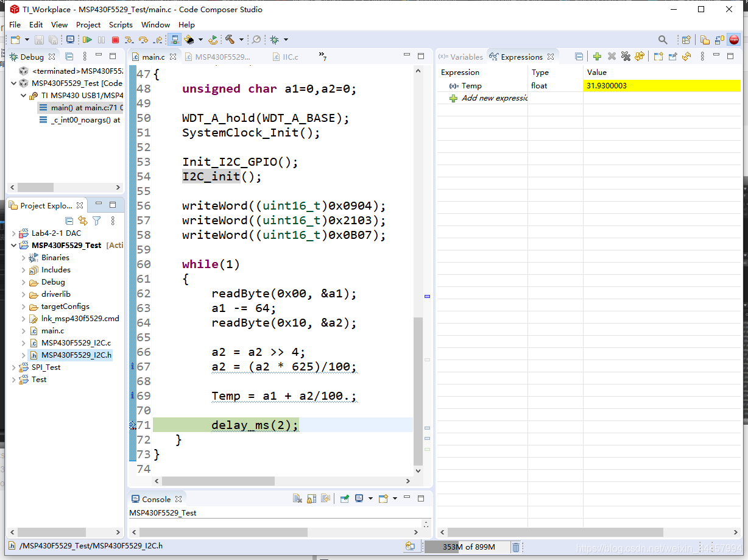This screenshot has height=560, width=748.
Task: Click the filter funnel icon in Project Explorer
Action: click(96, 221)
